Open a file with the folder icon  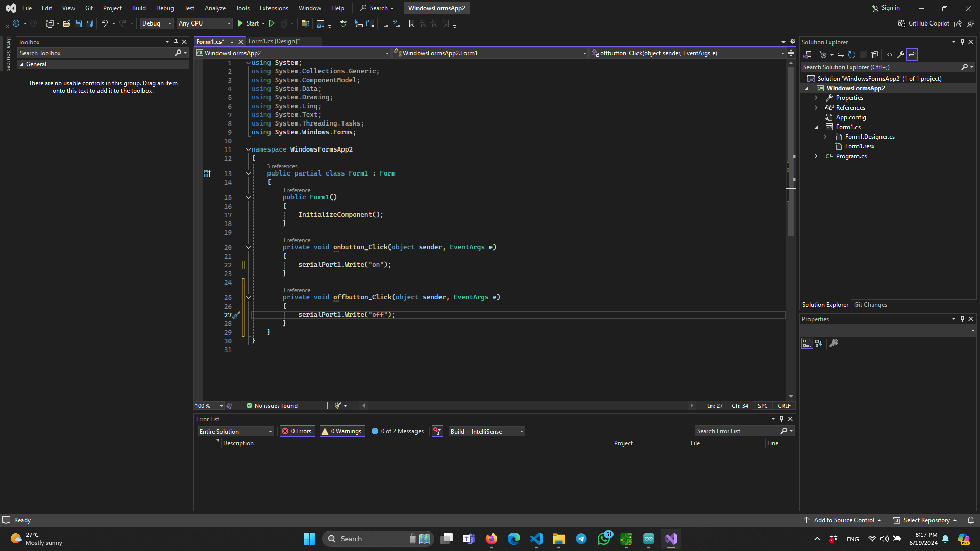(x=67, y=23)
